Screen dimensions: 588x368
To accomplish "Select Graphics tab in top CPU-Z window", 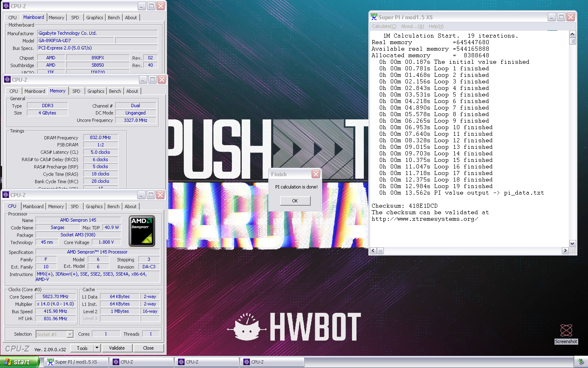I will click(95, 18).
